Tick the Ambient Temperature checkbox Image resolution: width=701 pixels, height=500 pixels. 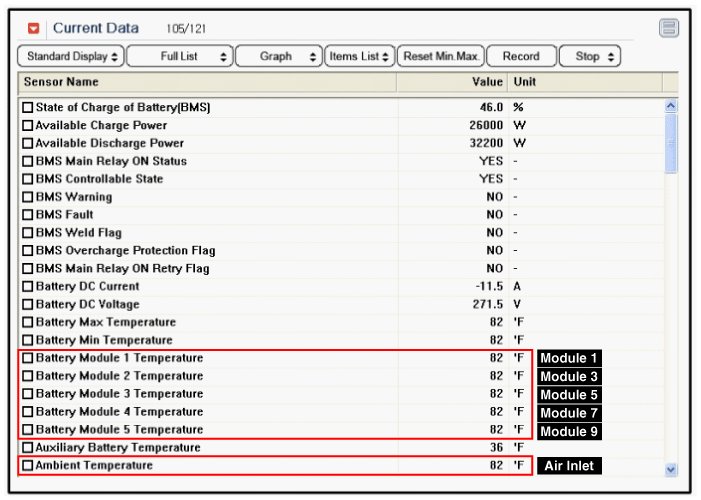pos(28,466)
